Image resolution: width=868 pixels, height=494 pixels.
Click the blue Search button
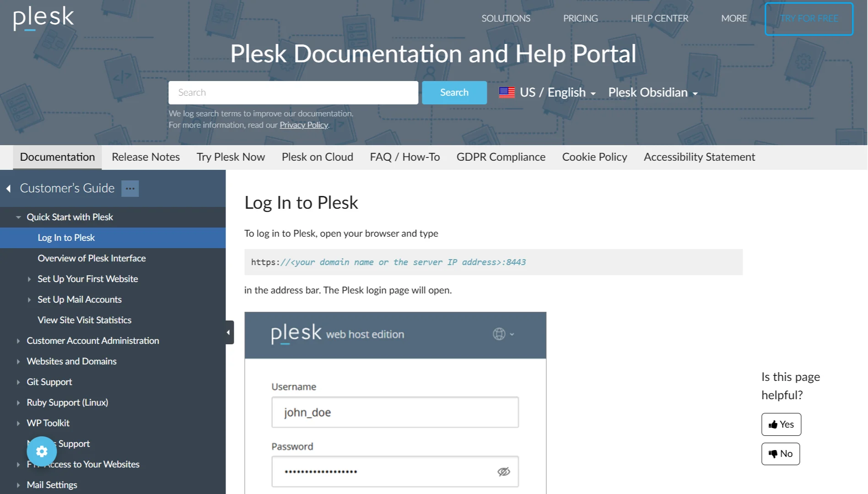454,92
